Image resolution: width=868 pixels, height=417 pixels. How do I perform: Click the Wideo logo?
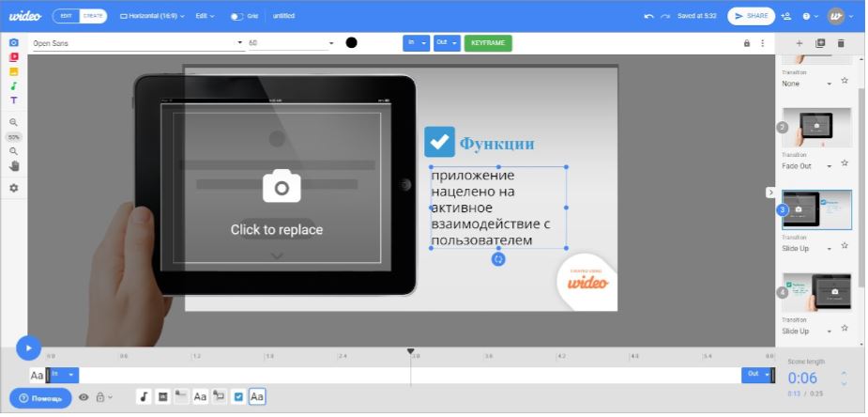coord(25,16)
